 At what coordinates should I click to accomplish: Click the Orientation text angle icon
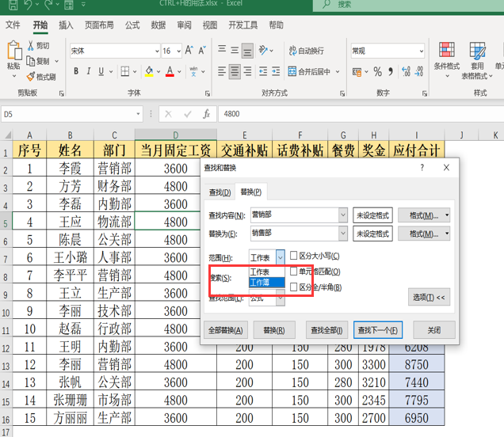263,50
